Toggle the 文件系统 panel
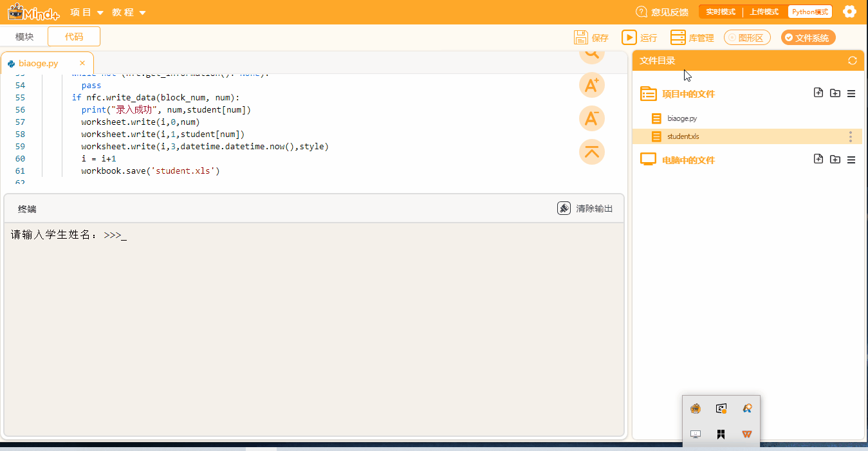868x451 pixels. 808,37
